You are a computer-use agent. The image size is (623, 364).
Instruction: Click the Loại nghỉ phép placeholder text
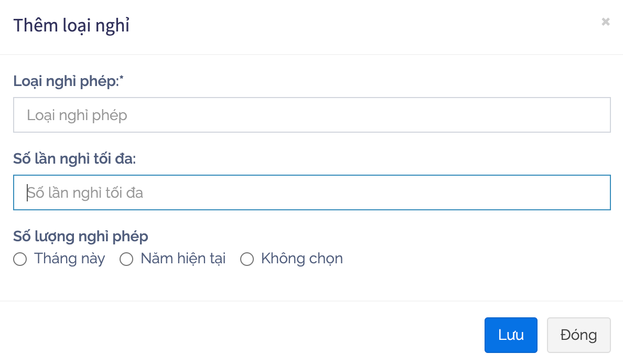click(77, 115)
